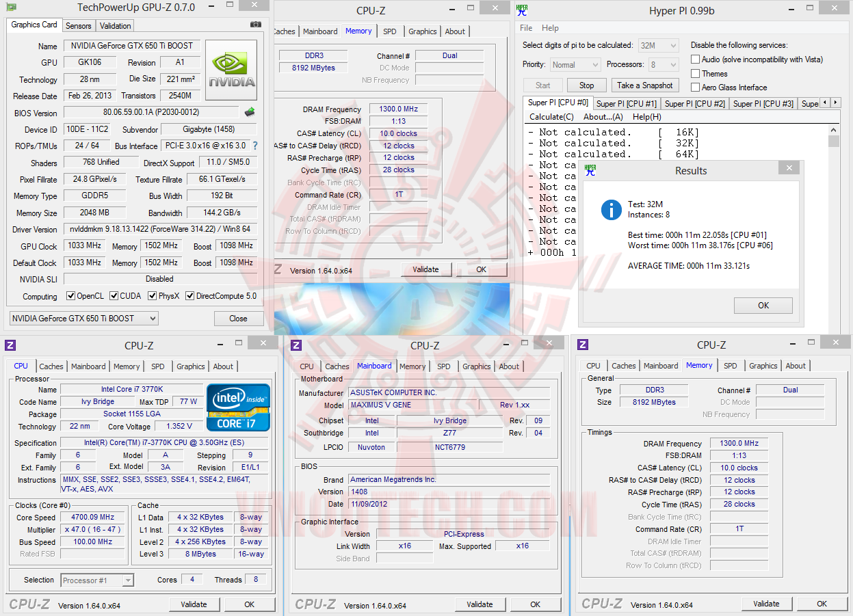Open the About tab in the bottom-right CPU-Z Memory window

click(x=795, y=366)
